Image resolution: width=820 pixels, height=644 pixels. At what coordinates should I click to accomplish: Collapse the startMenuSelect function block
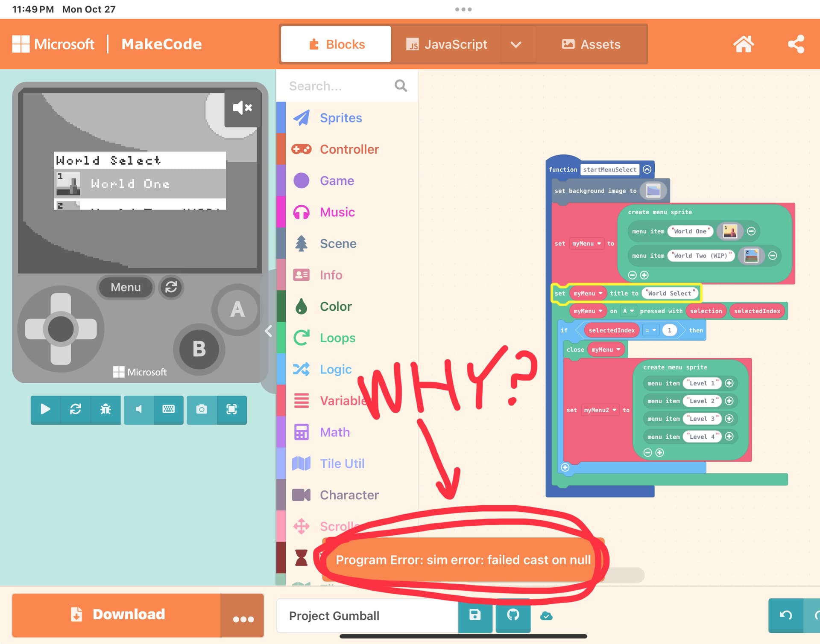647,169
